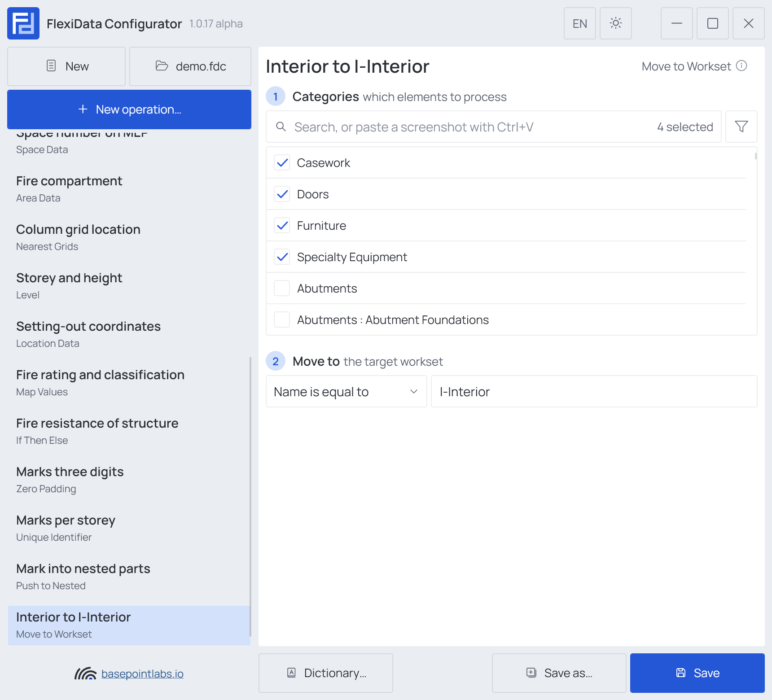Focus the categories search field

[494, 127]
